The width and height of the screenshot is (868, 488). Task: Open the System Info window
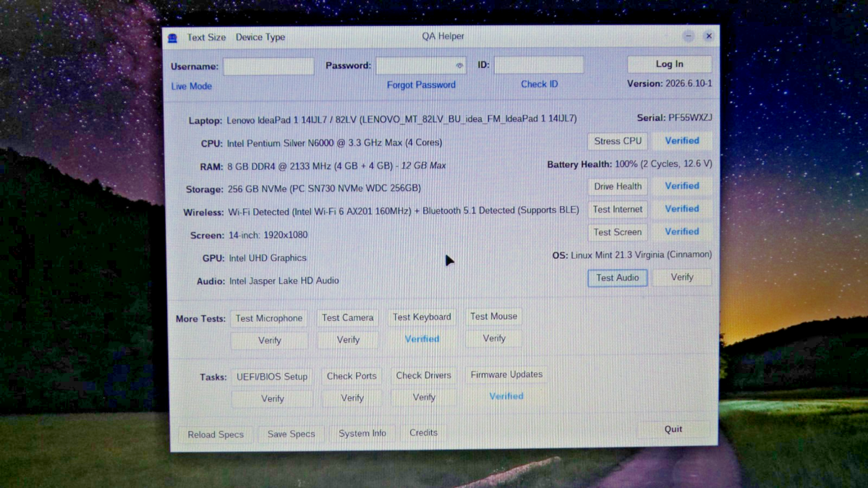pos(362,433)
